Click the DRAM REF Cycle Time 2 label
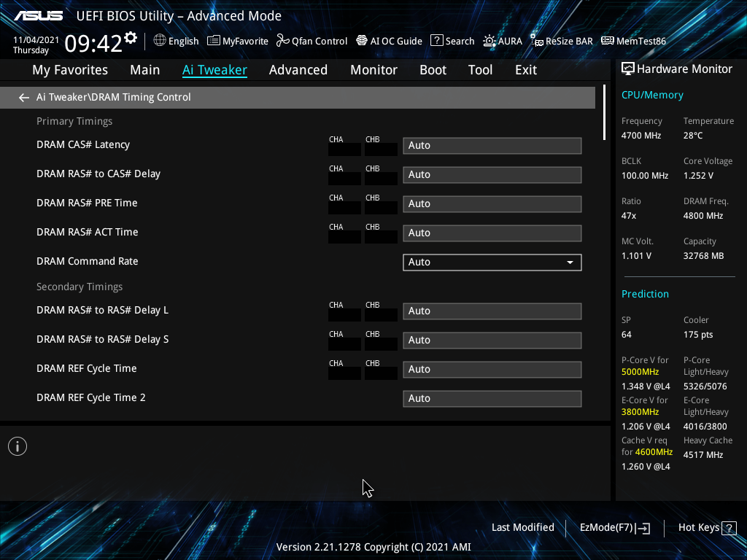This screenshot has width=747, height=560. 91,397
